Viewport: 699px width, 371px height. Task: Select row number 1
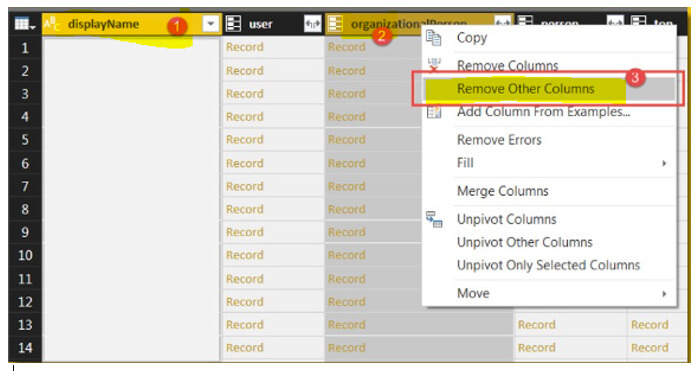pyautogui.click(x=25, y=48)
